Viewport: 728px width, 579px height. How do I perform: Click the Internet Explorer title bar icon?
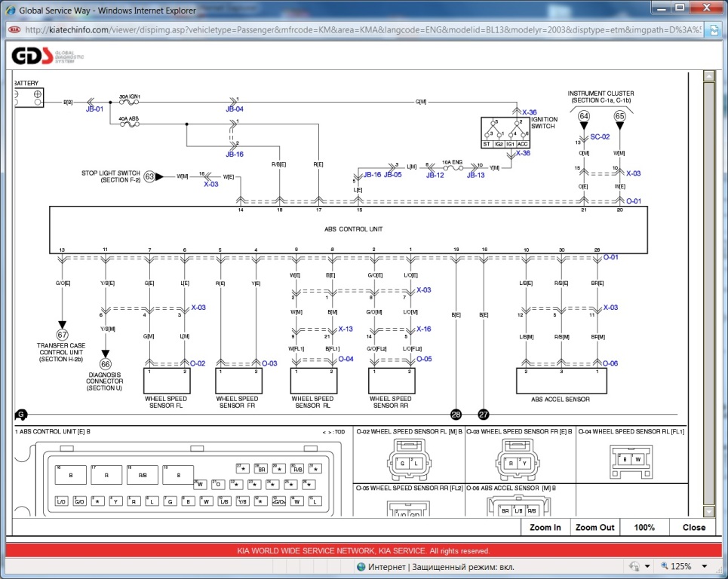[x=11, y=9]
